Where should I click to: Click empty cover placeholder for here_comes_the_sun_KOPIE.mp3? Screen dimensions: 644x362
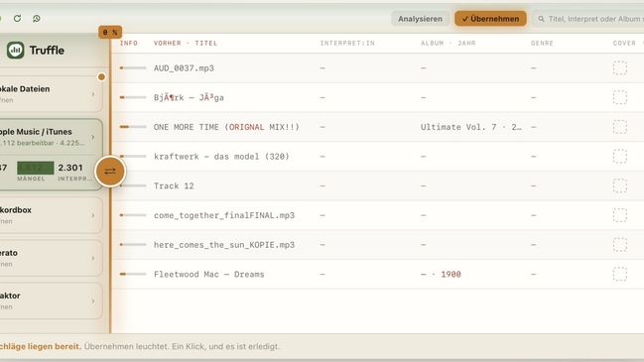point(620,245)
